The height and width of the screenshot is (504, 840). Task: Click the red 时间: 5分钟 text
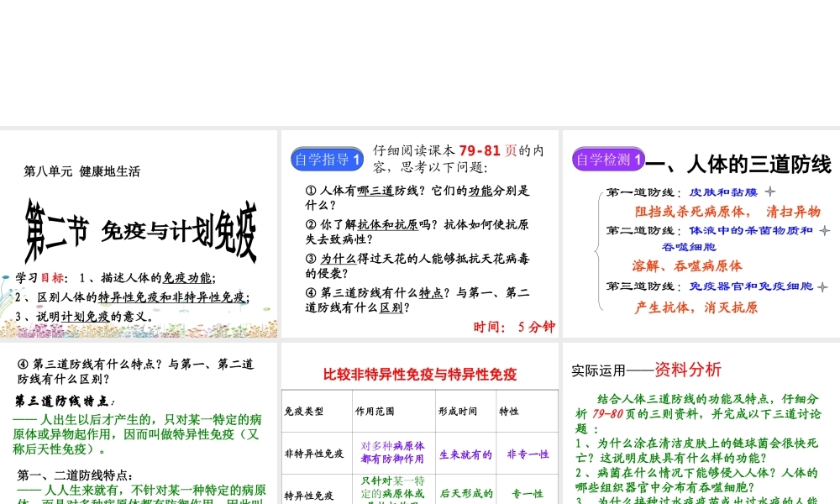510,327
